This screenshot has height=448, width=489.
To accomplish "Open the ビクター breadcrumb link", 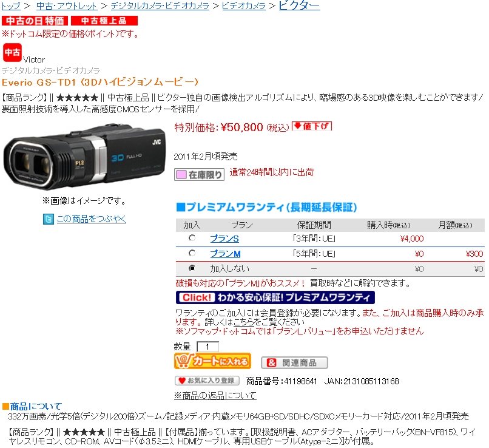I will click(x=299, y=5).
